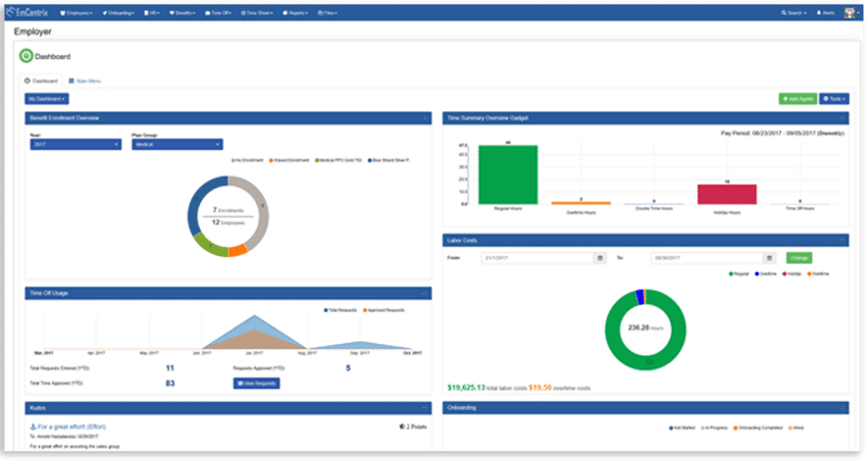Toggle Medical PPO Gold legend item
The height and width of the screenshot is (475, 868).
point(338,160)
